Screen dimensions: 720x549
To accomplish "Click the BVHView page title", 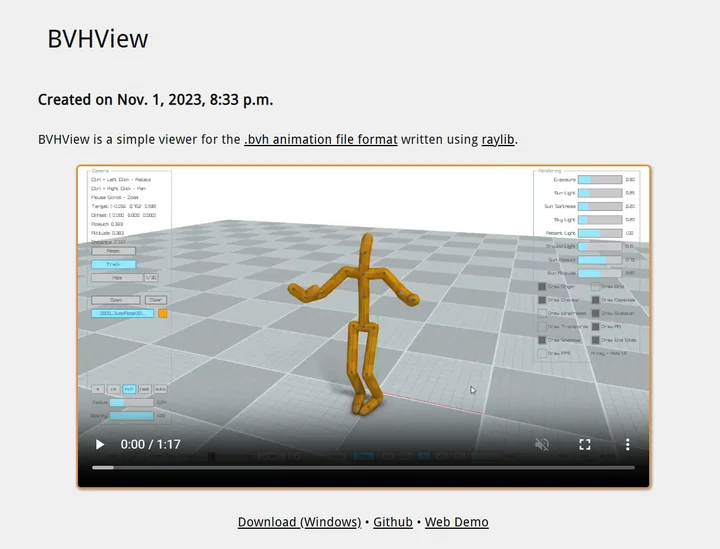I will pos(98,39).
